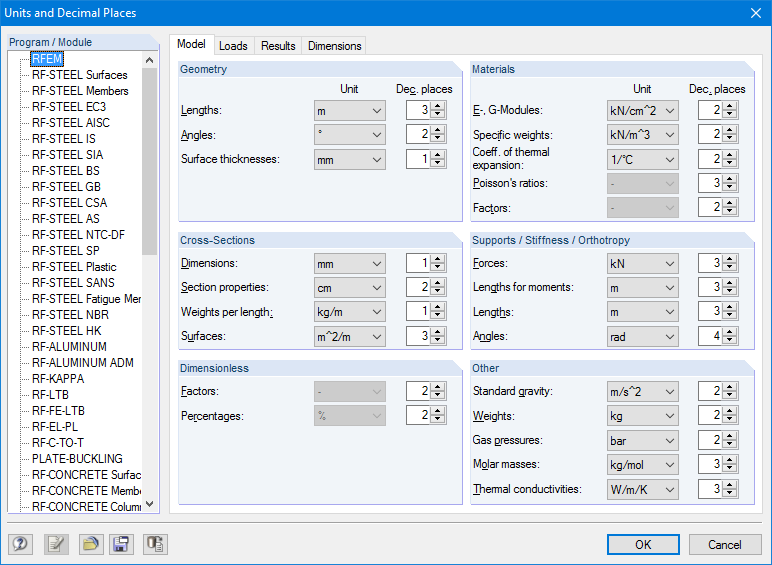772x565 pixels.
Task: Close the Units and Decimal Places dialog
Action: click(x=753, y=13)
